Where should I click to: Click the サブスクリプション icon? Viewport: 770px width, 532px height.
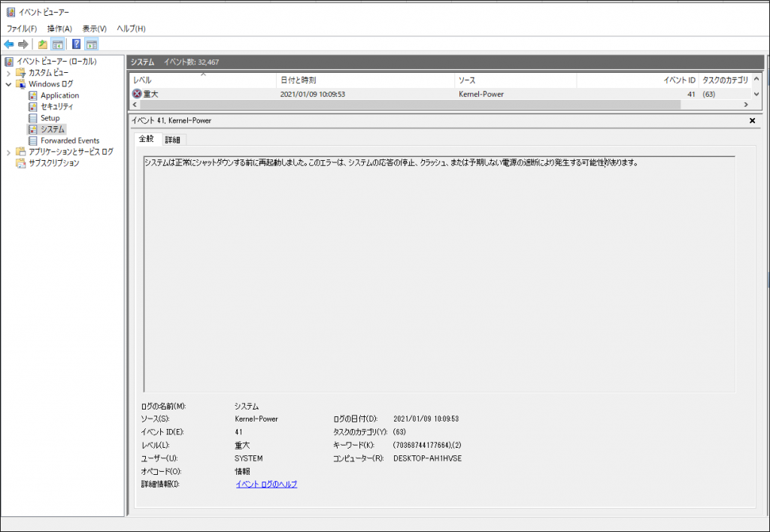[x=20, y=163]
